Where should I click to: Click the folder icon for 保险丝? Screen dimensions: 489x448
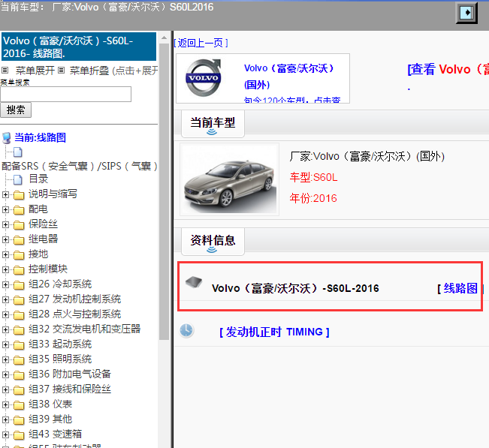tap(19, 225)
